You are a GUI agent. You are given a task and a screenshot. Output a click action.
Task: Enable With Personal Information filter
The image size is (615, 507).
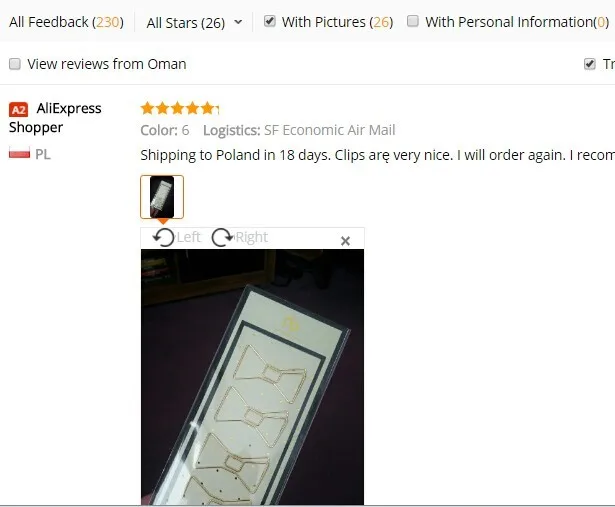[413, 21]
